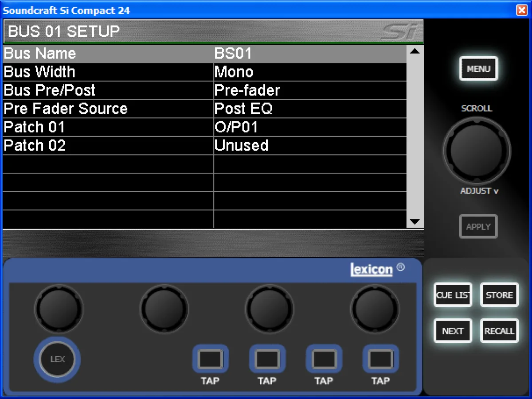Click the SCROLL / ADJUST rotary knob
This screenshot has height=399, width=532.
coord(477,151)
